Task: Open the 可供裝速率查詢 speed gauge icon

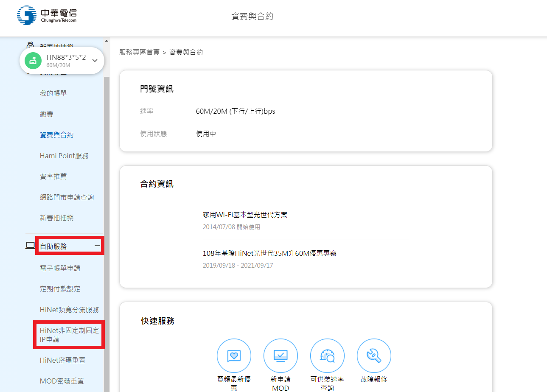Action: pos(327,356)
